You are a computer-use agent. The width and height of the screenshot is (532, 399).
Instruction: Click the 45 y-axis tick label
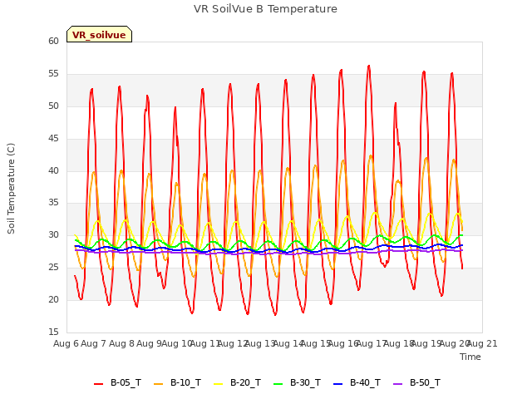click(x=53, y=139)
